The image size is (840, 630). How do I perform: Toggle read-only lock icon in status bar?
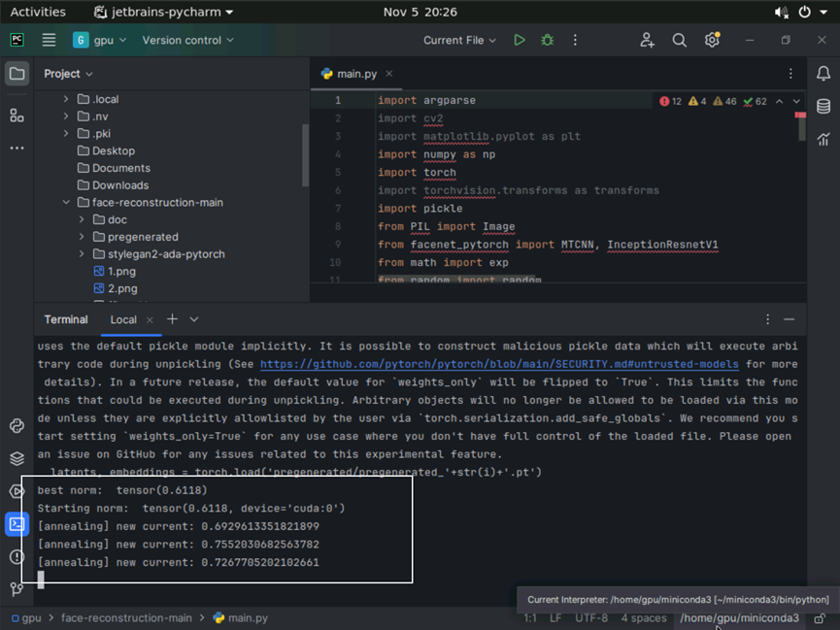click(821, 618)
